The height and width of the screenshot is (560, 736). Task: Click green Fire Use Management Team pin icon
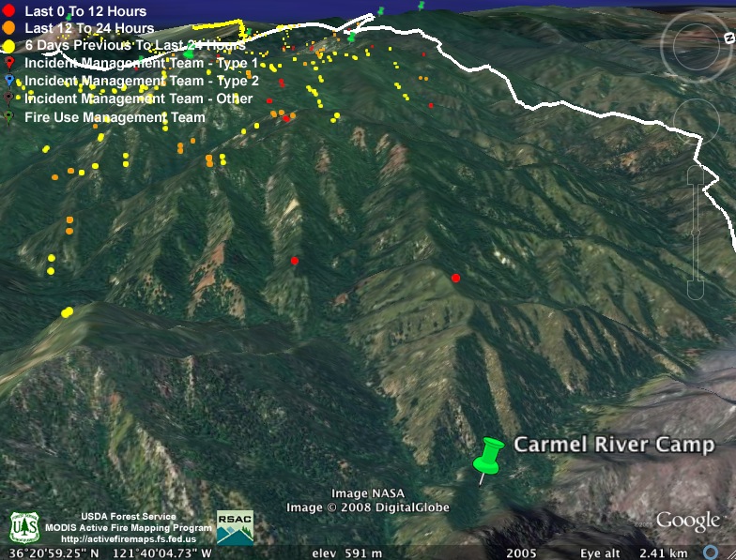(x=8, y=117)
